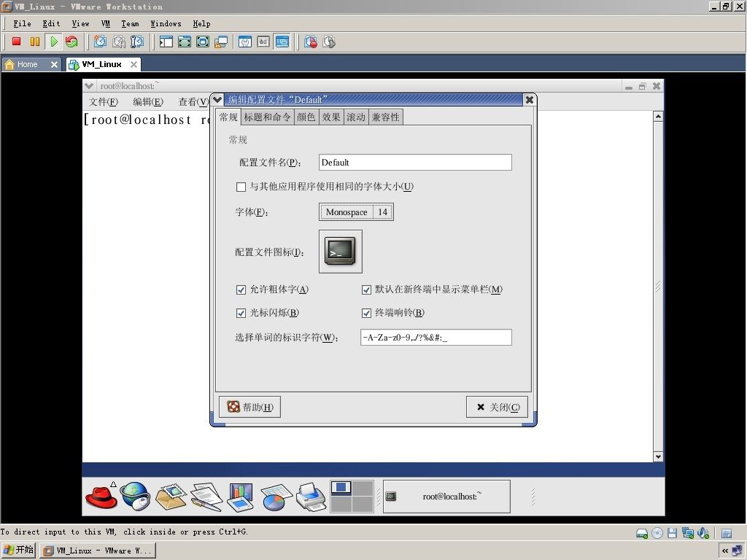Switch to the Title and Command tab

(x=267, y=117)
